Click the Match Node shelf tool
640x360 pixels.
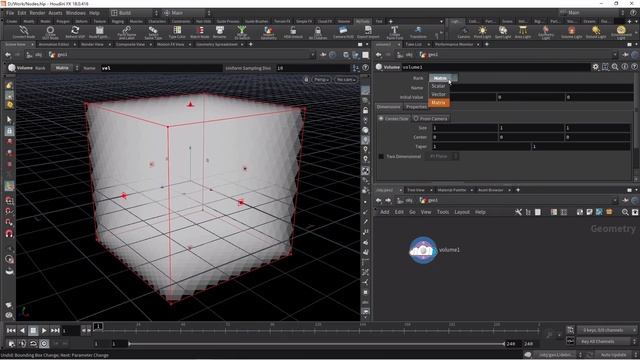coord(200,32)
